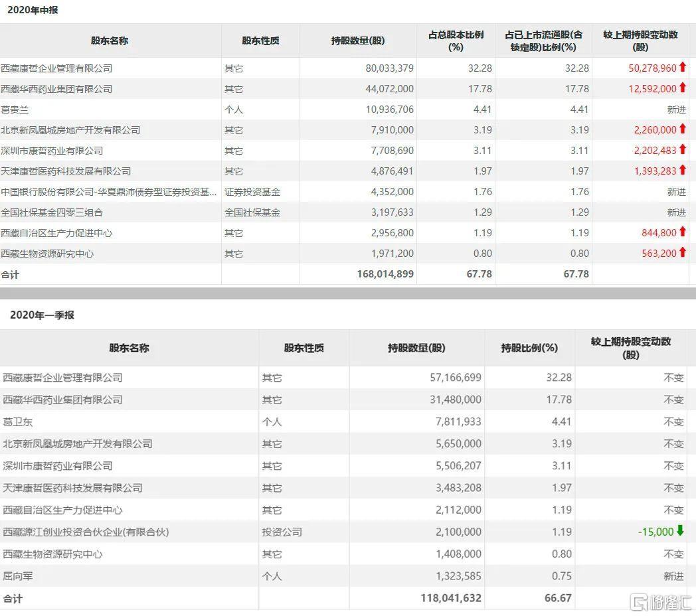Image resolution: width=696 pixels, height=616 pixels.
Task: Click the change value 844,800
Action: click(659, 233)
